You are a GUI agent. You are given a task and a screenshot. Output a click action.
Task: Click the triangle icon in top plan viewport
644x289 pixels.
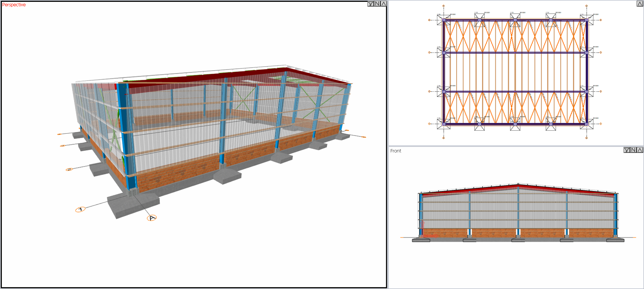(x=640, y=4)
